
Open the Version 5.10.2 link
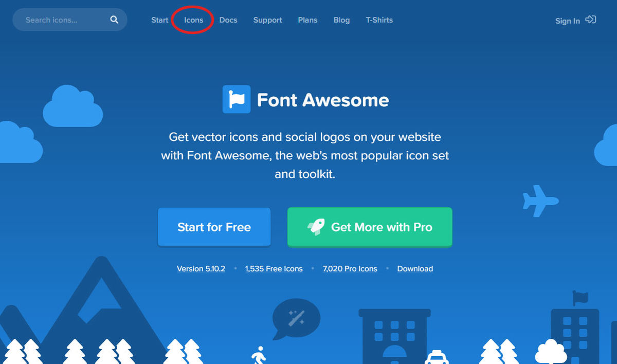point(201,268)
